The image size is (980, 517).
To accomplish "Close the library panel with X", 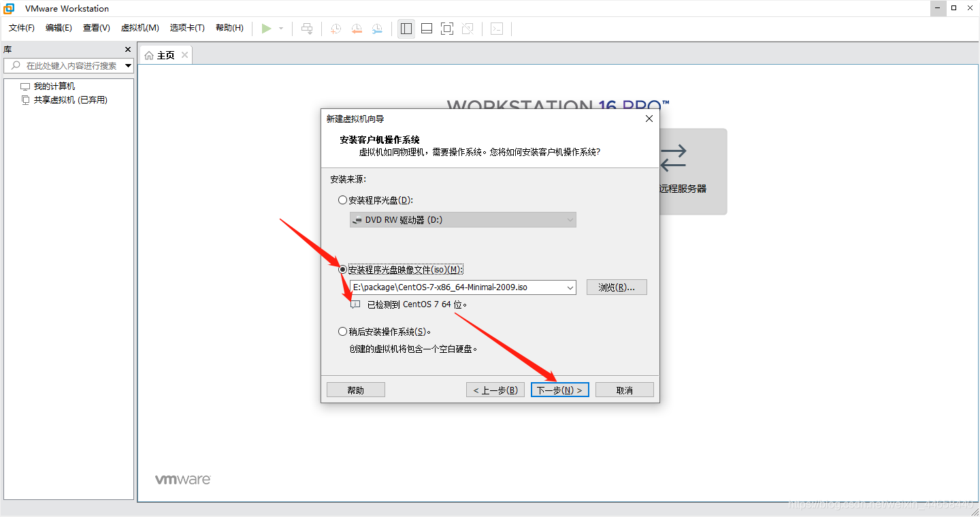I will point(128,50).
